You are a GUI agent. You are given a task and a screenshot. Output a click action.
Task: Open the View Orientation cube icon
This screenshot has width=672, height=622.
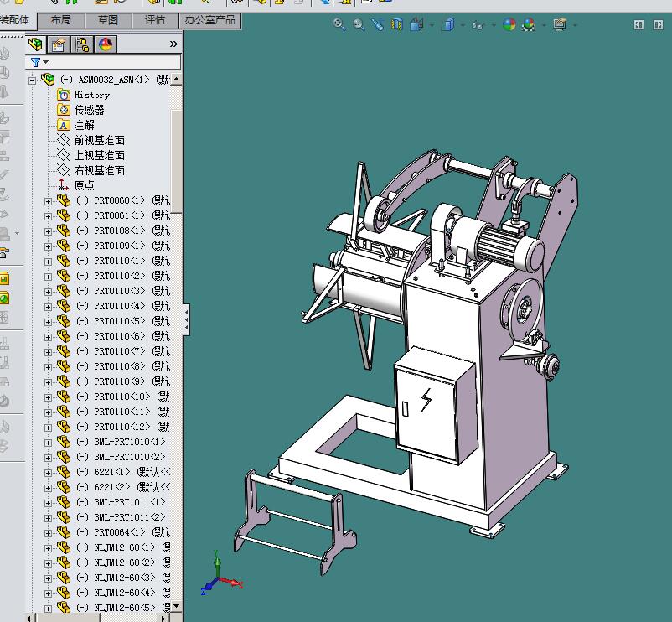coord(416,24)
